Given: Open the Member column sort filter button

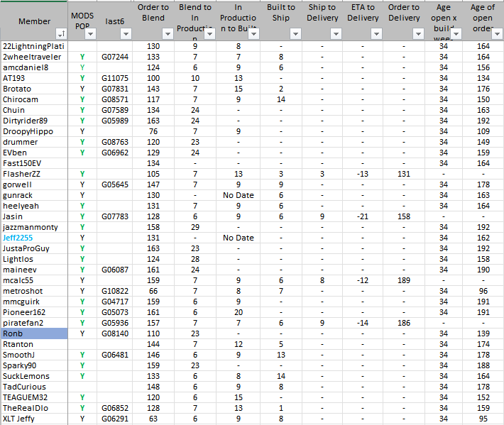Looking at the screenshot, I should (60, 33).
